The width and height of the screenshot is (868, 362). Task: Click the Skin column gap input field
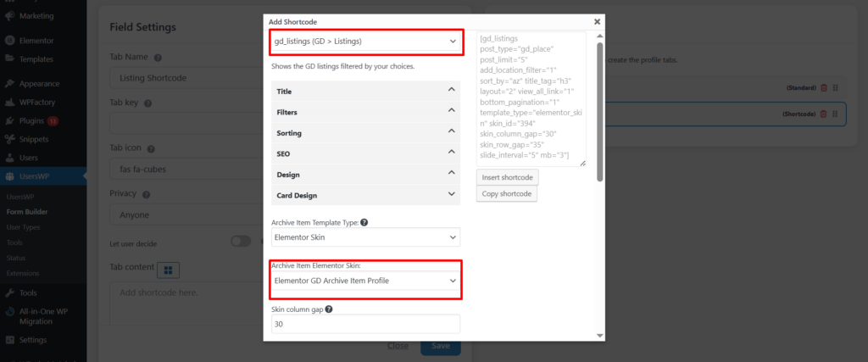[366, 325]
